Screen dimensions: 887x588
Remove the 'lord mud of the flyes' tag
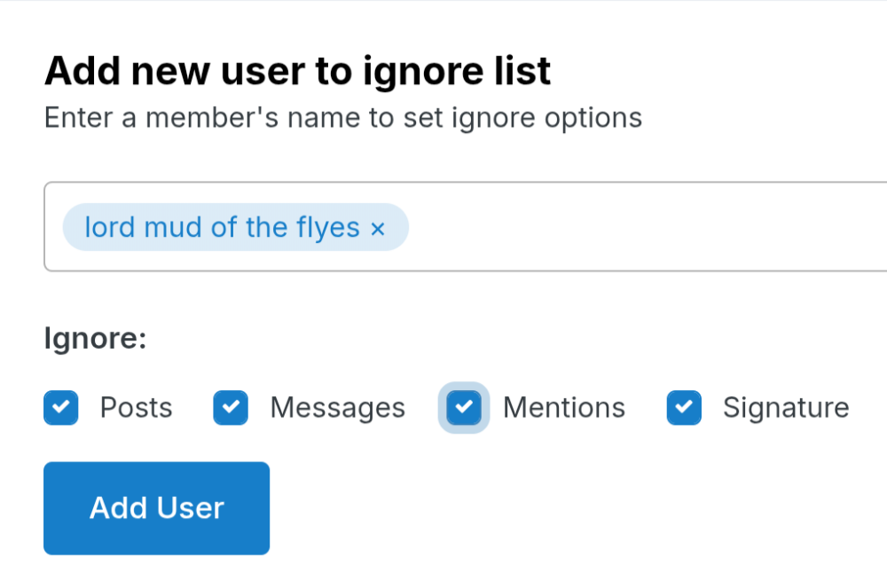coord(378,229)
